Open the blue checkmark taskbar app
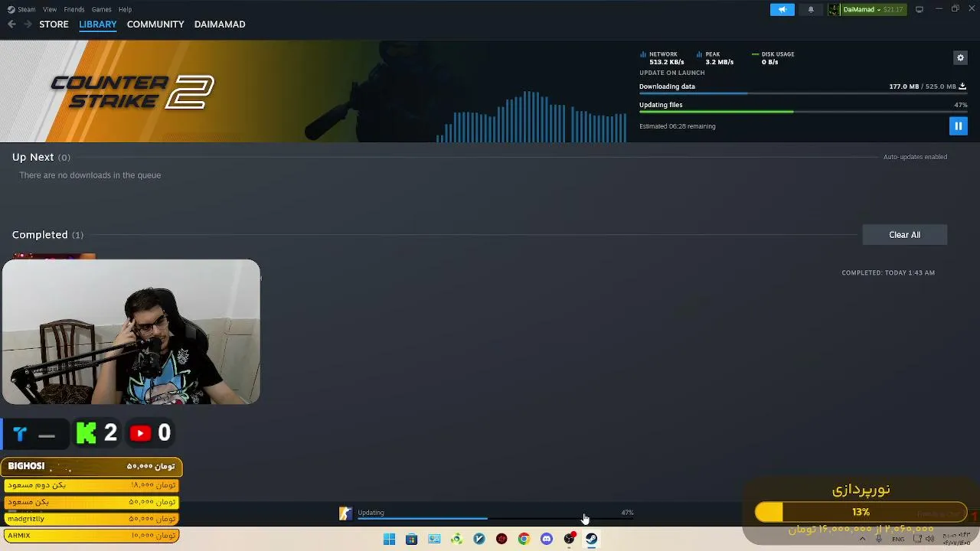The height and width of the screenshot is (551, 980). coord(479,540)
